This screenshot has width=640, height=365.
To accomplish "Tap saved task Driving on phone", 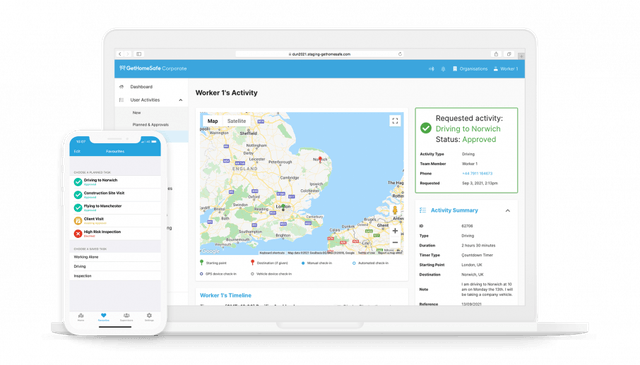I will point(115,266).
